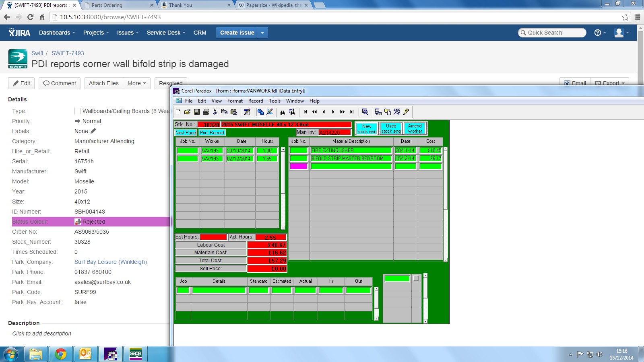Print with the Paradox printer icon
This screenshot has height=362, width=644.
click(206, 112)
